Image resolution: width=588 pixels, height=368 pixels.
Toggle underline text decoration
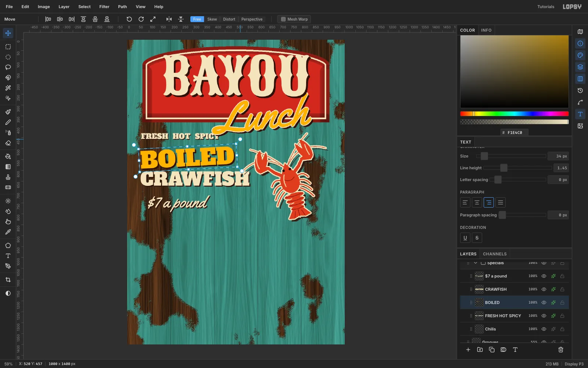tap(465, 238)
